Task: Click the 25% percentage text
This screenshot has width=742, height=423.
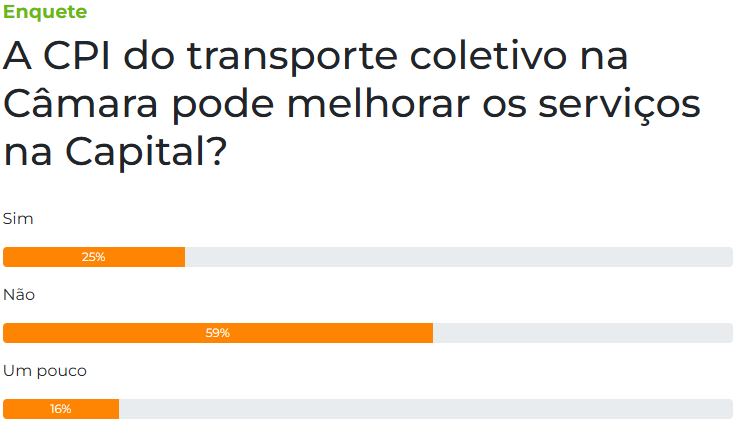Action: (94, 257)
